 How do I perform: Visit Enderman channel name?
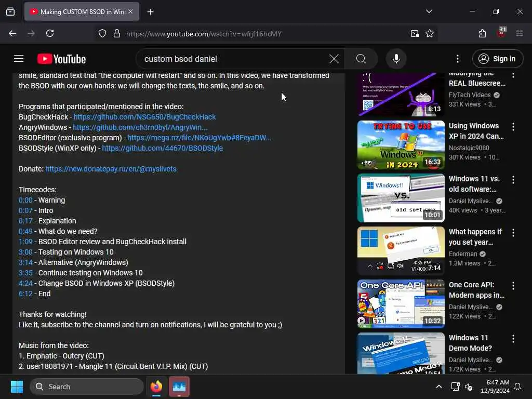[x=463, y=254]
